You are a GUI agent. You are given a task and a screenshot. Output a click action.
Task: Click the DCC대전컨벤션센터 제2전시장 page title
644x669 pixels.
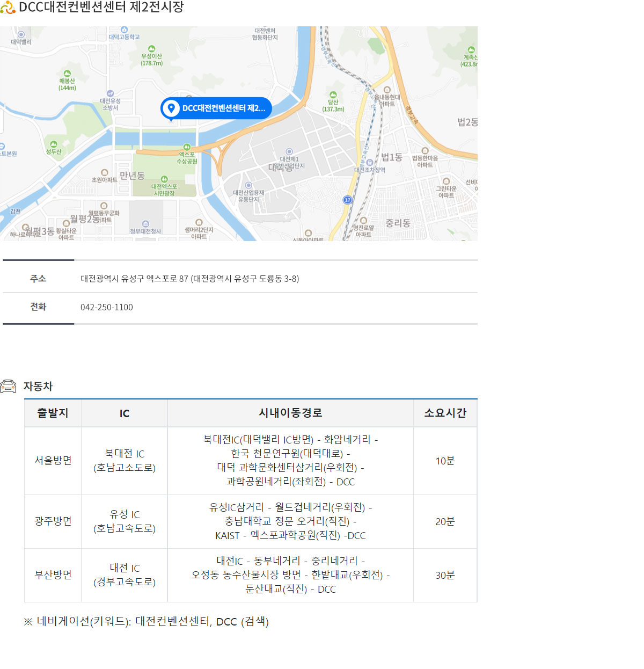101,8
